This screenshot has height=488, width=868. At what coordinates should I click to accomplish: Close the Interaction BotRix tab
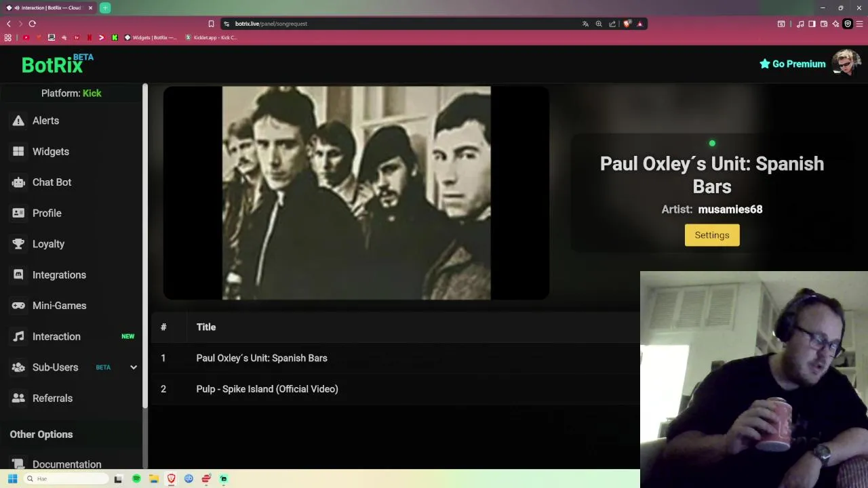[x=90, y=8]
